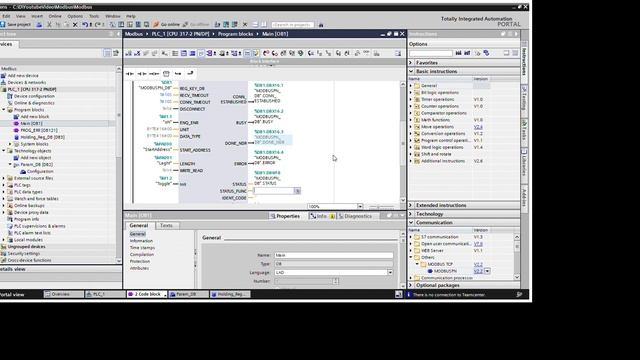Open the Edit menu

(6, 16)
